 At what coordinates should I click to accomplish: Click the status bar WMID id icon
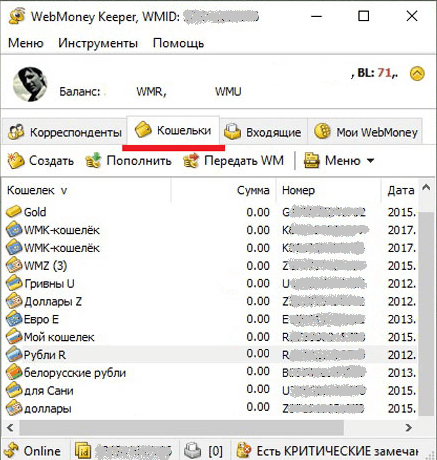(x=83, y=451)
